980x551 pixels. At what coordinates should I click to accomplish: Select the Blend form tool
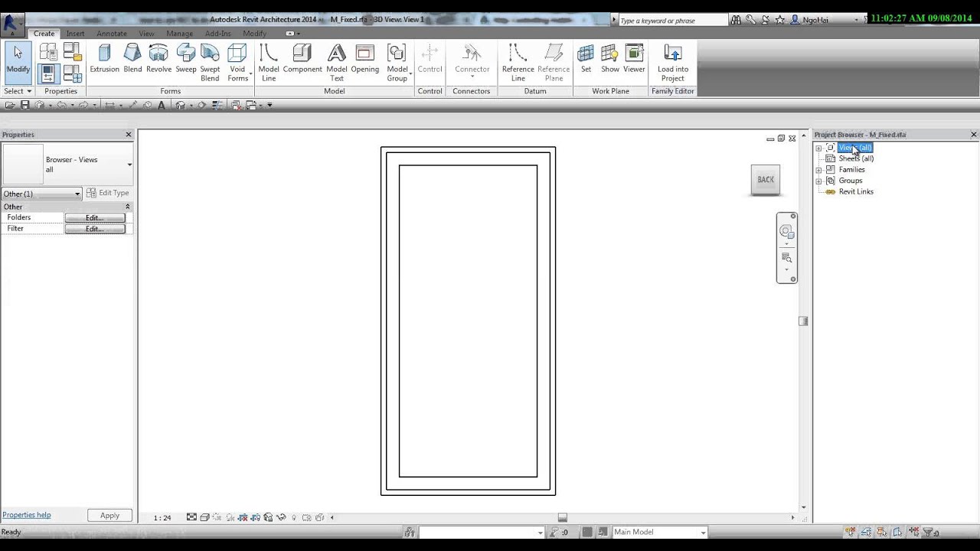132,59
